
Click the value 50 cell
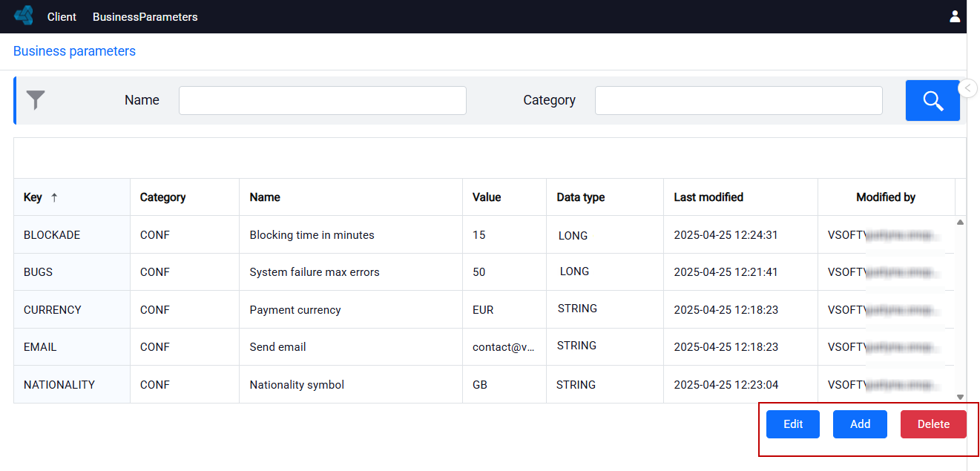coord(504,272)
